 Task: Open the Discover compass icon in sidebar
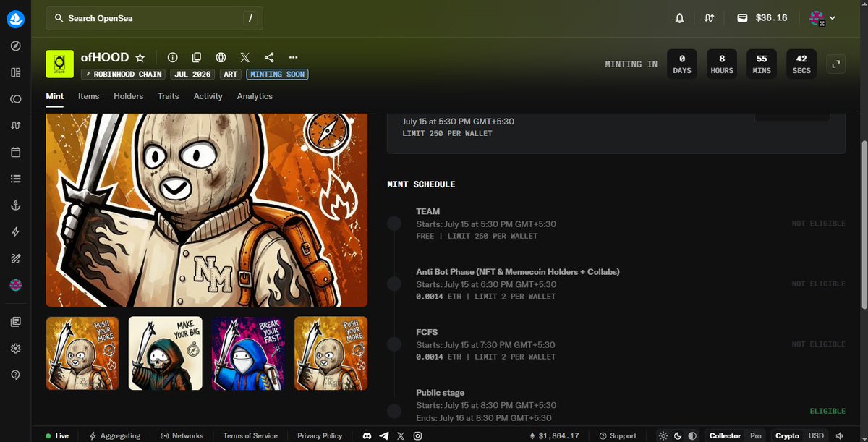coord(15,46)
